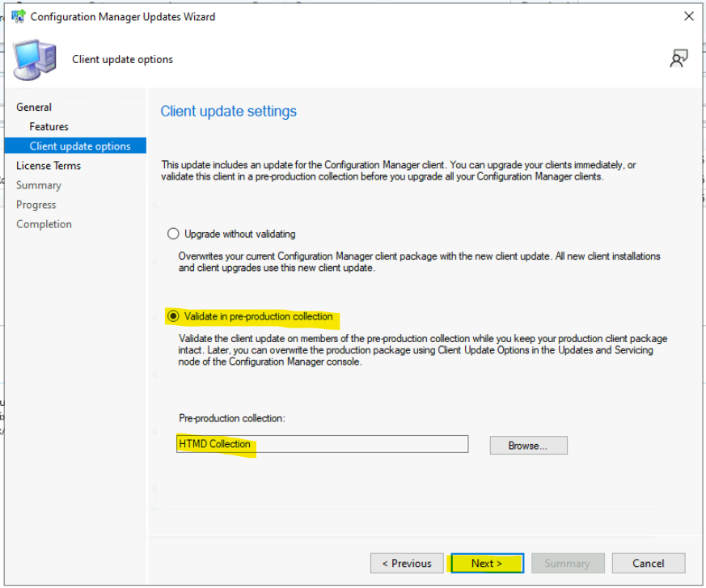Click the Configuration Manager Updates Wizard title
706x588 pixels.
(122, 17)
